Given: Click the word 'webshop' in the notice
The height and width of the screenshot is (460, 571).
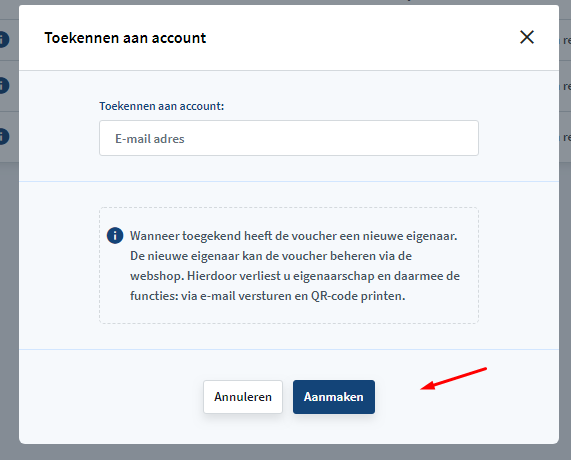Looking at the screenshot, I should click(156, 276).
